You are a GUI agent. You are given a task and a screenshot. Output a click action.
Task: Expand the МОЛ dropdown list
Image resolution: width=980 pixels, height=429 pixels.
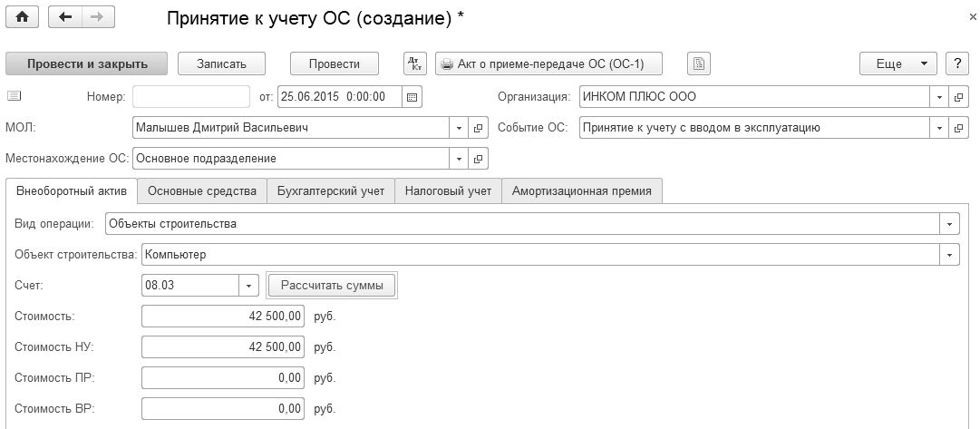point(459,128)
